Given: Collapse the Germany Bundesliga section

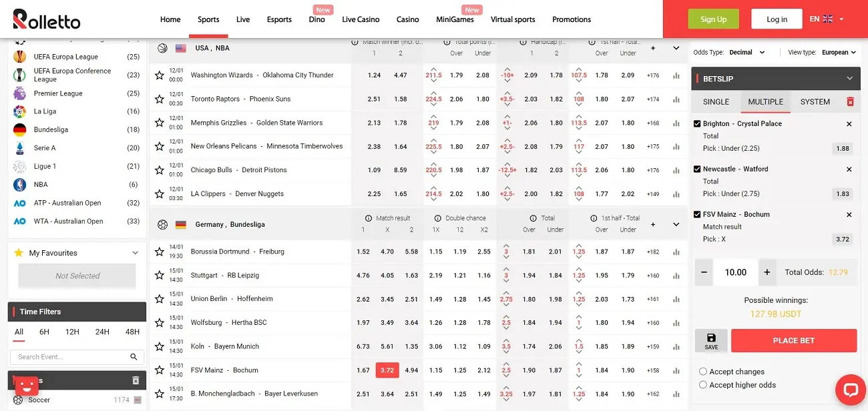Looking at the screenshot, I should coord(676,225).
